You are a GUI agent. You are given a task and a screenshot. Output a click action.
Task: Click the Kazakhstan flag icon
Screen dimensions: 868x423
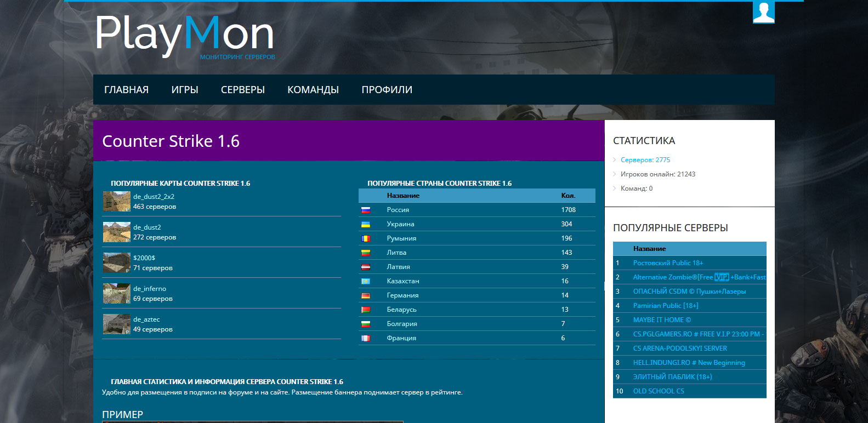click(x=366, y=281)
